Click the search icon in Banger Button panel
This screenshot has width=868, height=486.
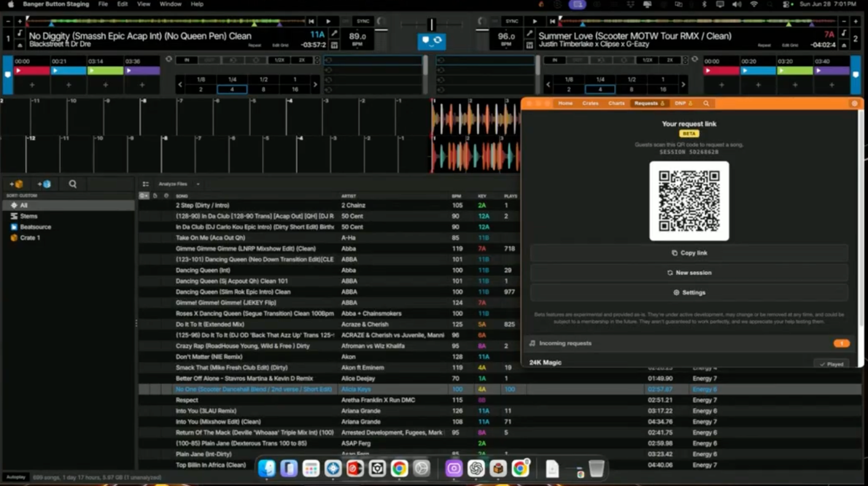tap(706, 104)
